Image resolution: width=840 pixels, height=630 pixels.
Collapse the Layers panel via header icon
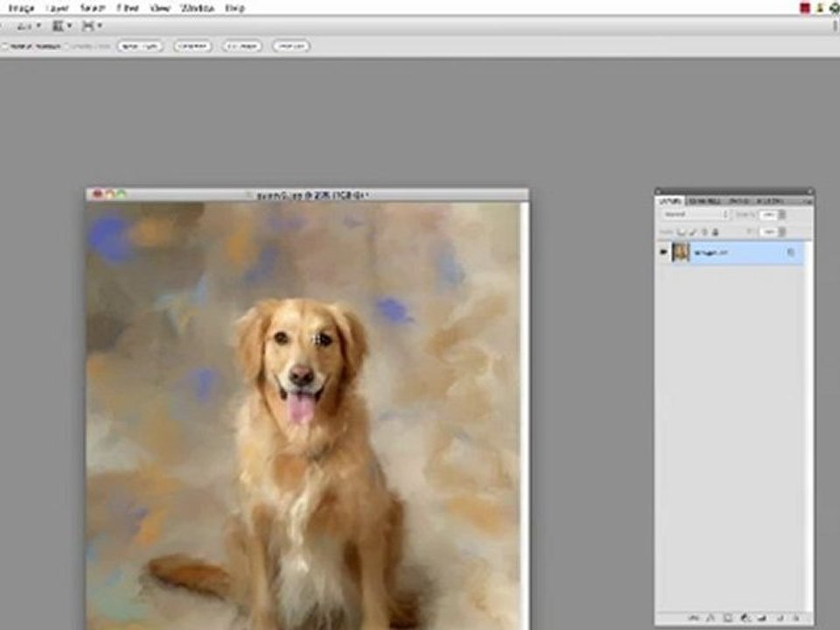(811, 191)
